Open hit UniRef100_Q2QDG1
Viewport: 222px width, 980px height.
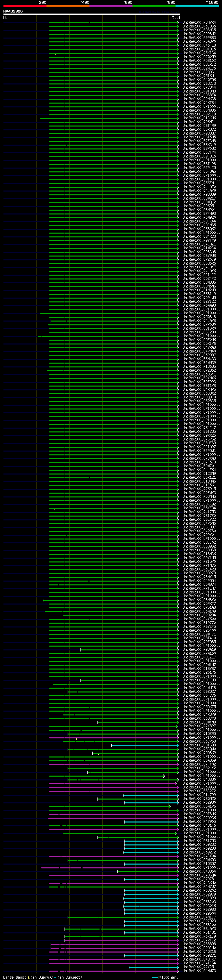coord(199,72)
